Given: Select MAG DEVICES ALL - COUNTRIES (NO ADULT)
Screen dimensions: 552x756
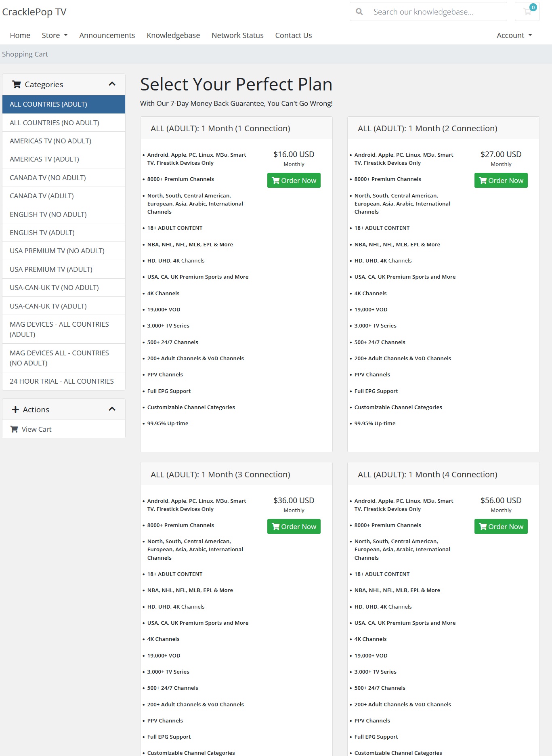Looking at the screenshot, I should point(64,358).
